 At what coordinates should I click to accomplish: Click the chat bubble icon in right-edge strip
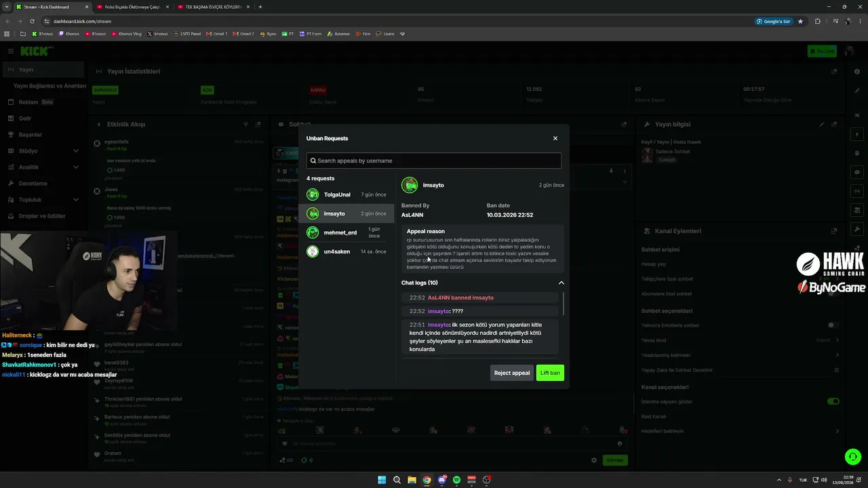858,172
